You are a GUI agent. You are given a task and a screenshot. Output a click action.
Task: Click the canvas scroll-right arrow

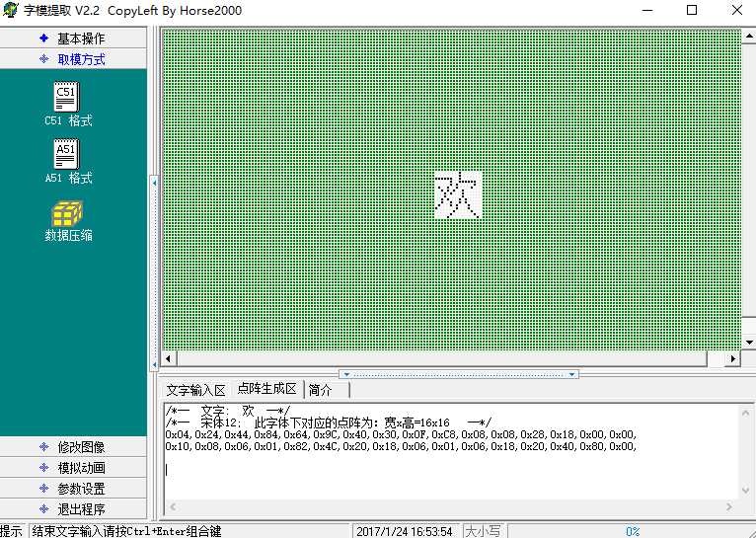(733, 358)
